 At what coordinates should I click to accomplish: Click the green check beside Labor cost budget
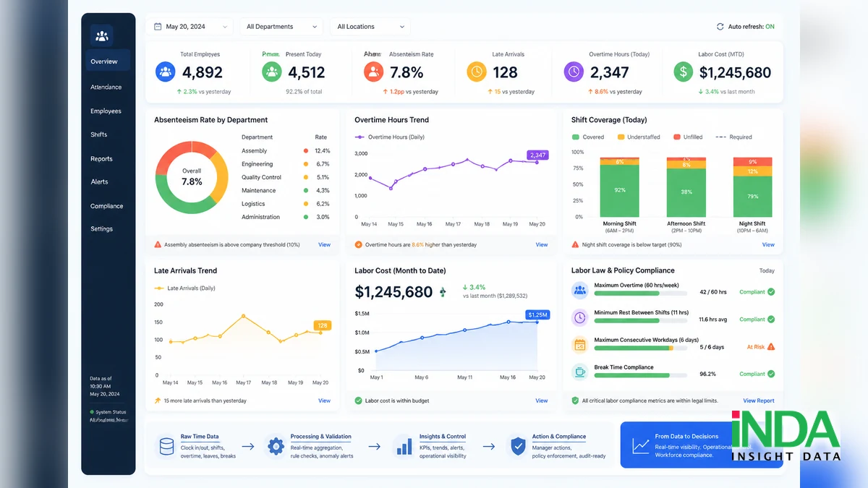(x=359, y=401)
